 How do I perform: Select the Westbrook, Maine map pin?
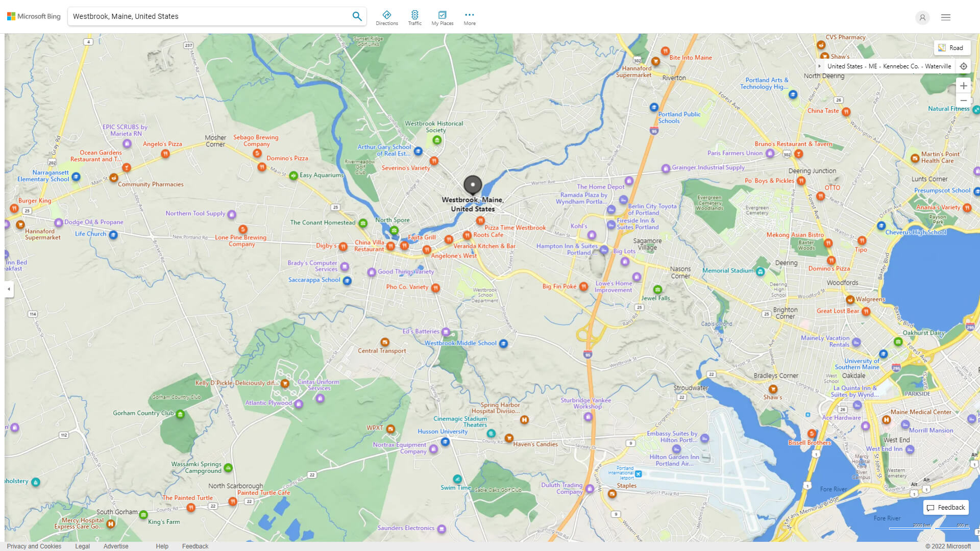[472, 185]
